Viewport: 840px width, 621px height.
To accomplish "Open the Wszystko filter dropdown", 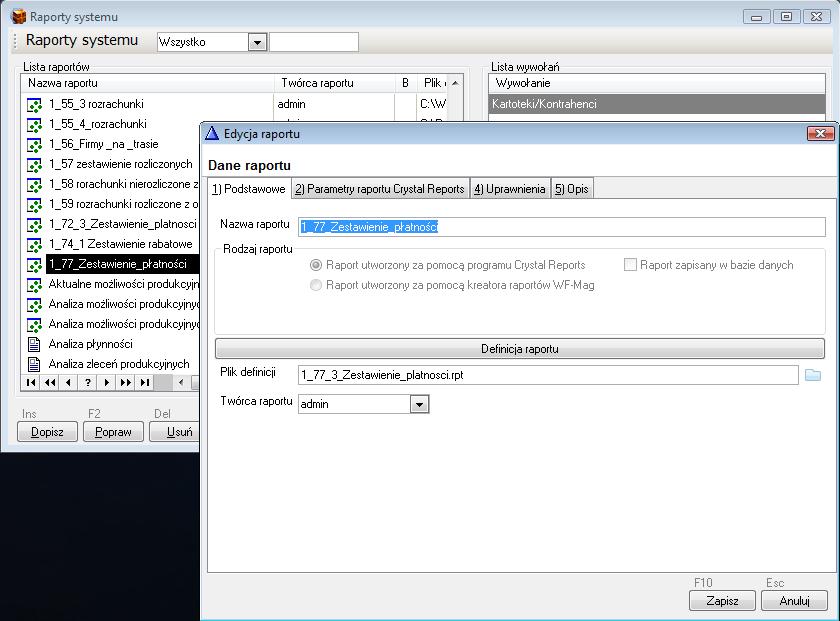I will 257,42.
